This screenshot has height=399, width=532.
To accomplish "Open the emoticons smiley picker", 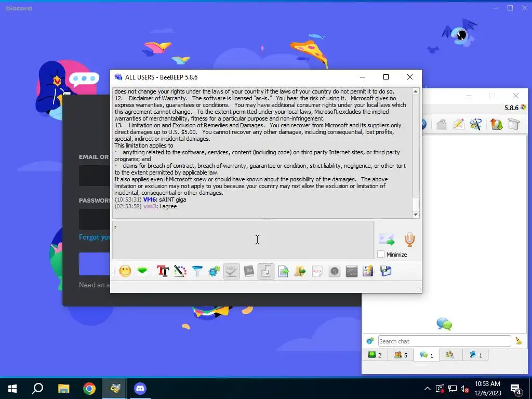I will 125,271.
